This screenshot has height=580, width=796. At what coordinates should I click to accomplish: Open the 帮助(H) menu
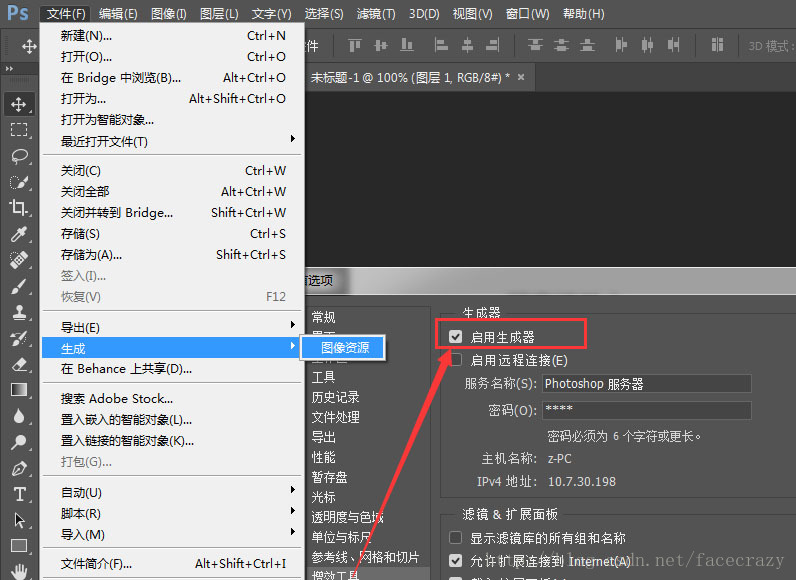point(583,14)
